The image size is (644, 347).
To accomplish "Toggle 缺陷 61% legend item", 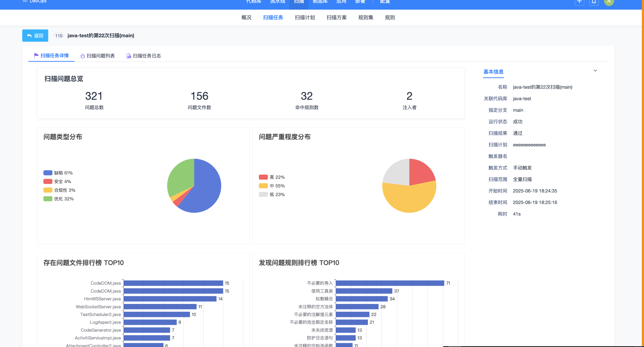I will (58, 173).
